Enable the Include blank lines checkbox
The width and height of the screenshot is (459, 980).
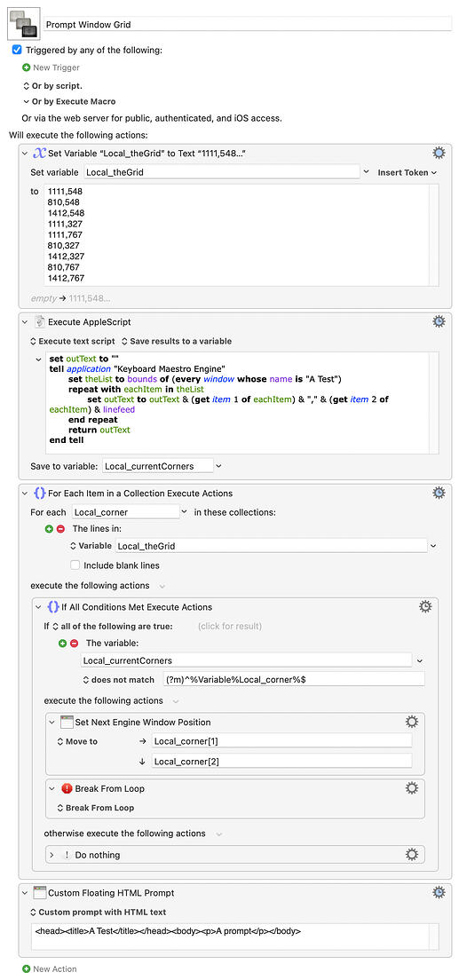pos(75,565)
